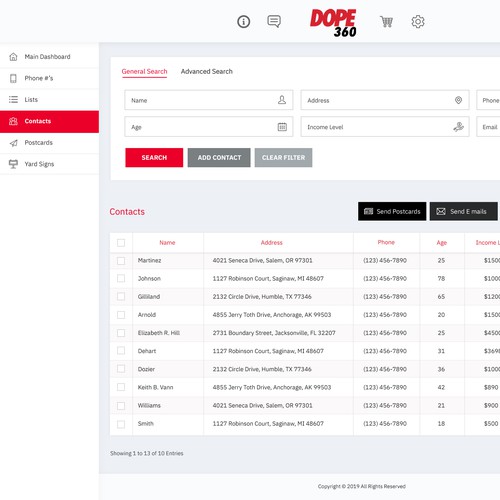Switch to the Advanced Search tab
The width and height of the screenshot is (500, 500).
[207, 71]
